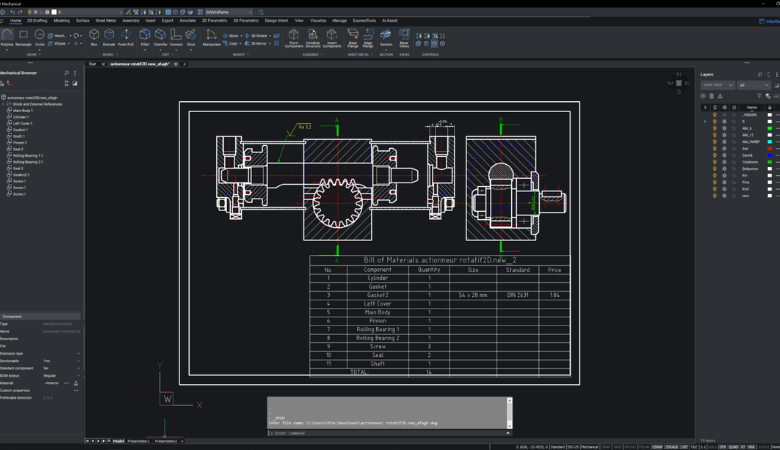The height and width of the screenshot is (450, 780).
Task: Add a new document tab
Action: 185,64
